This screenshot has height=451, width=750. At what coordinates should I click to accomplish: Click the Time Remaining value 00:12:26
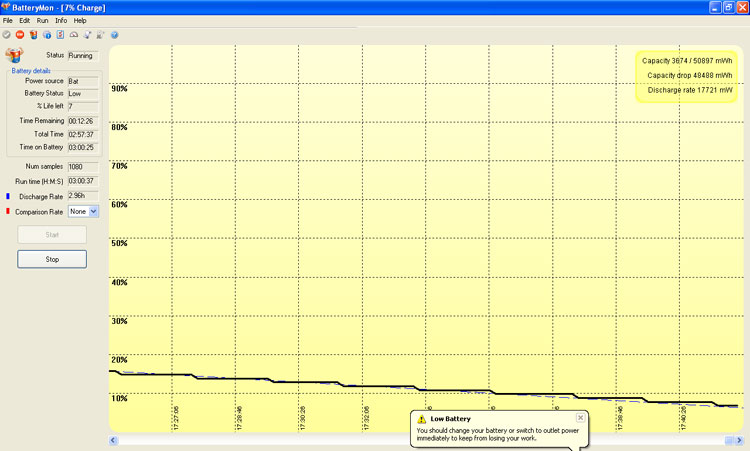tap(83, 121)
